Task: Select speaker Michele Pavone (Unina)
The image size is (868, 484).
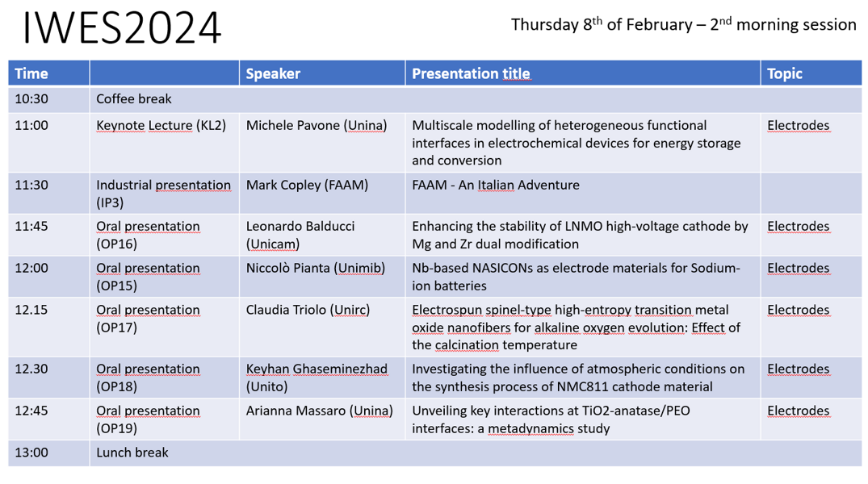Action: [317, 125]
